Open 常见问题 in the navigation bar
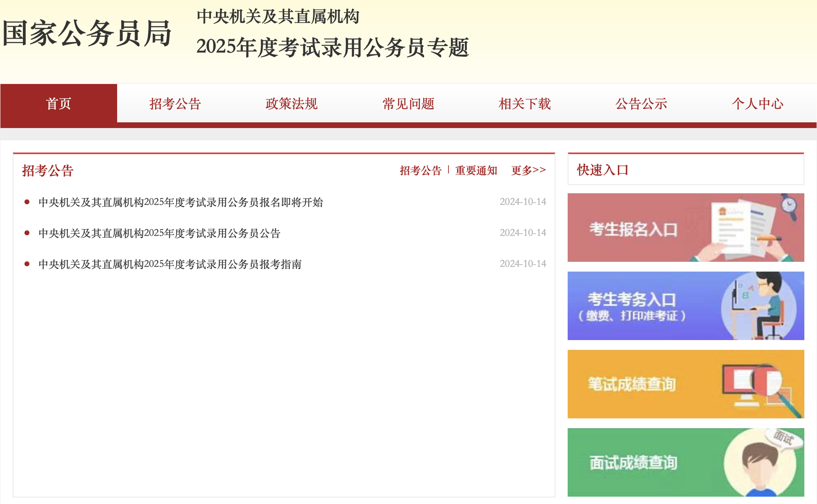Screen dimensions: 817x504 coord(408,104)
